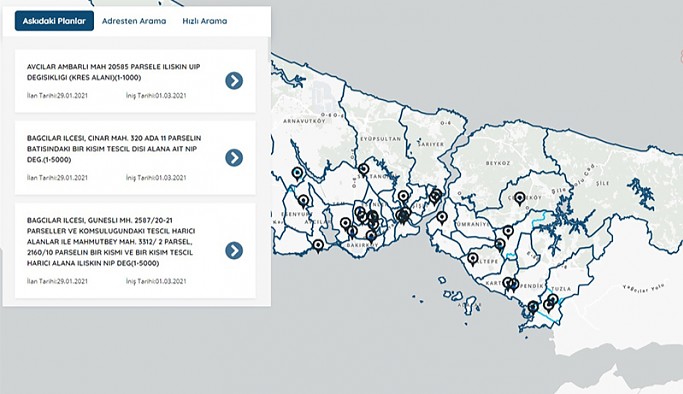This screenshot has height=394, width=683.
Task: Click the Bağcılar Çınar Mah. 320 Ada title
Action: [114, 149]
